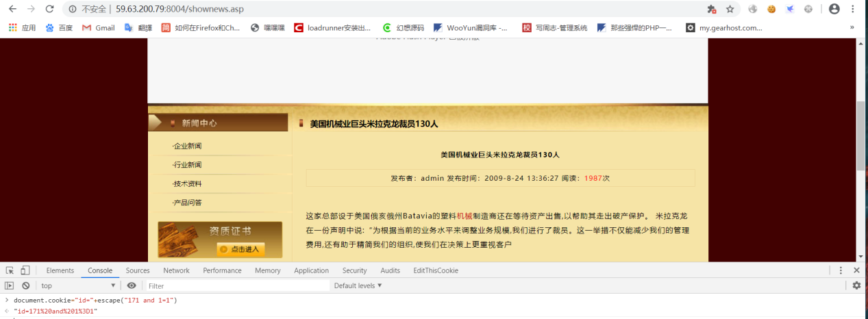Toggle the device toolbar icon in DevTools
This screenshot has height=319, width=868.
[x=25, y=270]
